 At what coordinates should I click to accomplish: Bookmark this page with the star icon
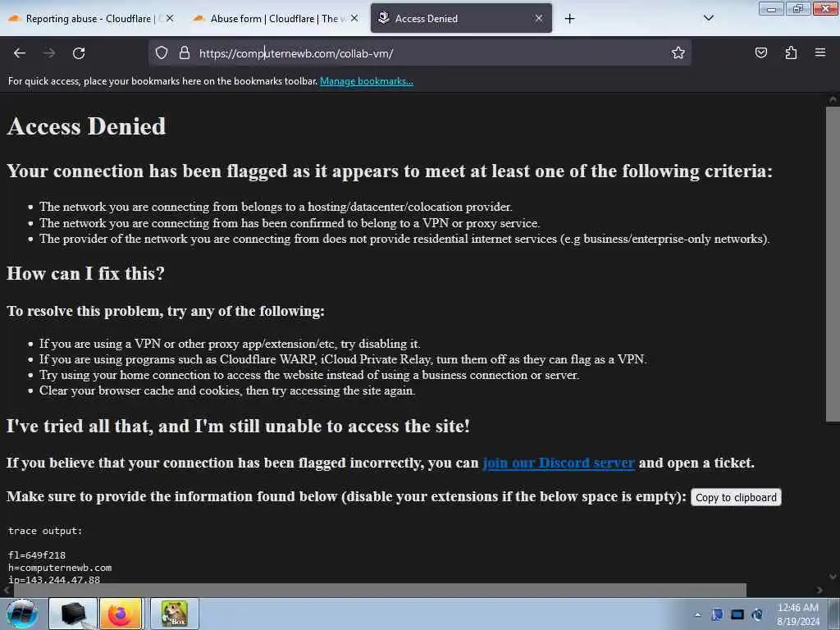tap(678, 52)
